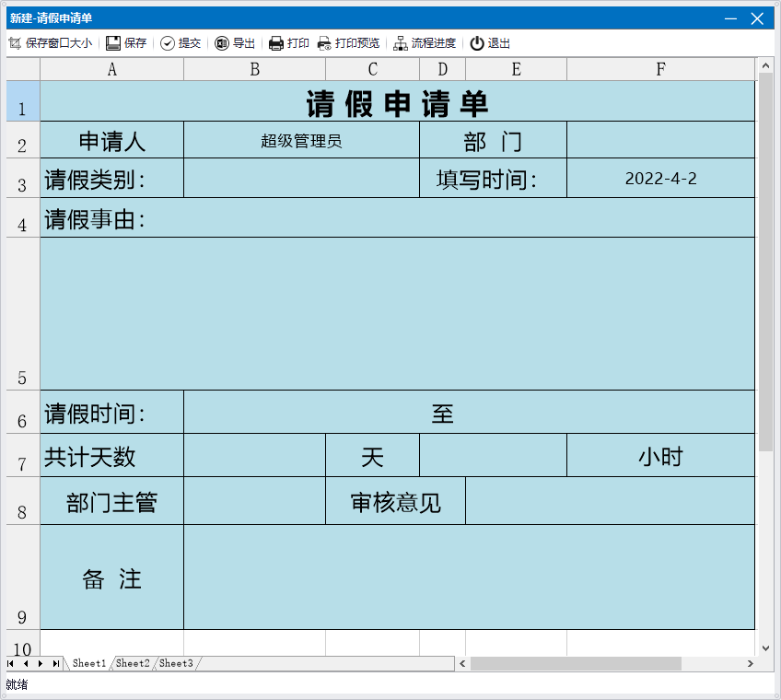
Task: Click the 保存 floppy disk icon
Action: click(113, 43)
